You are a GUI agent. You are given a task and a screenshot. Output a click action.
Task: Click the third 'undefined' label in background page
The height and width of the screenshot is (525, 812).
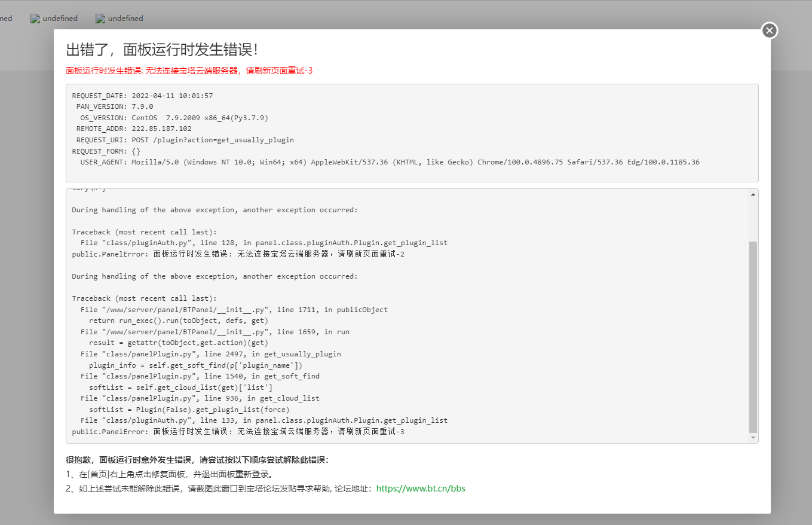point(125,19)
